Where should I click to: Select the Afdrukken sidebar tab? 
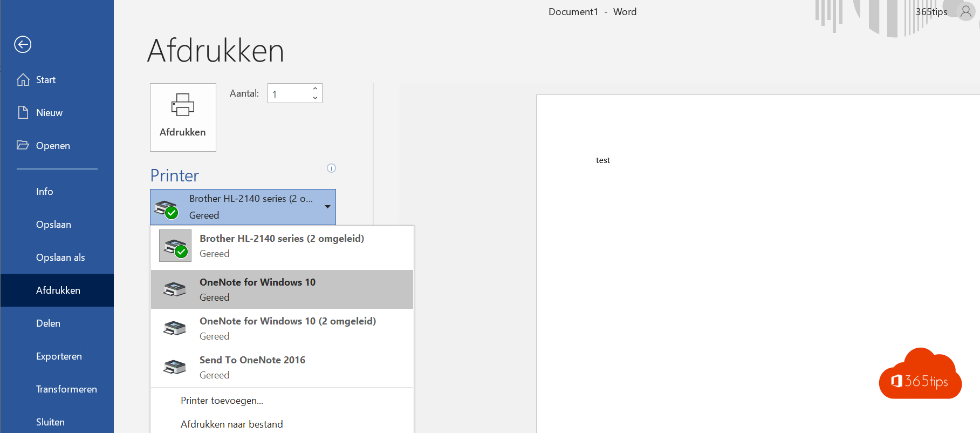point(57,290)
